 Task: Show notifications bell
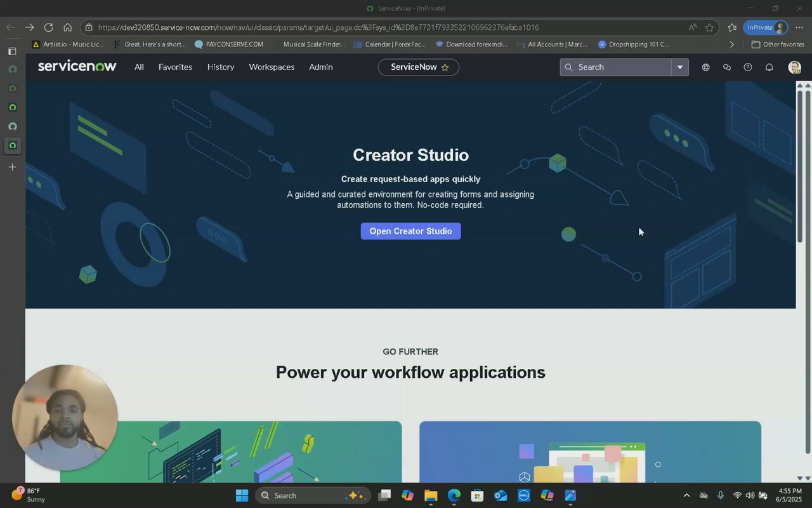click(x=769, y=67)
